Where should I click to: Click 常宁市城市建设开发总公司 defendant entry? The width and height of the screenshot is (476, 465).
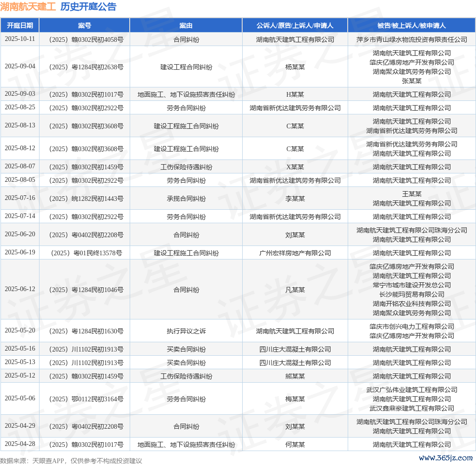tap(411, 285)
